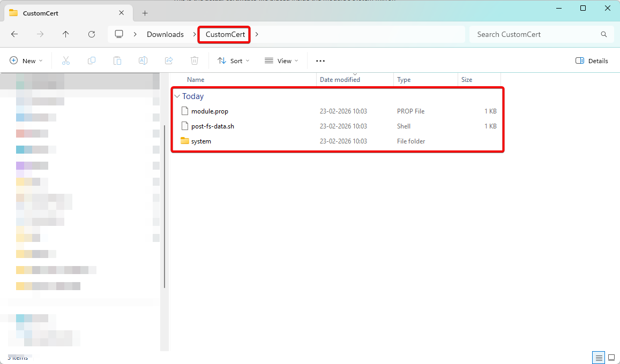Image resolution: width=620 pixels, height=364 pixels.
Task: Click the Cut scissors icon
Action: (x=66, y=61)
